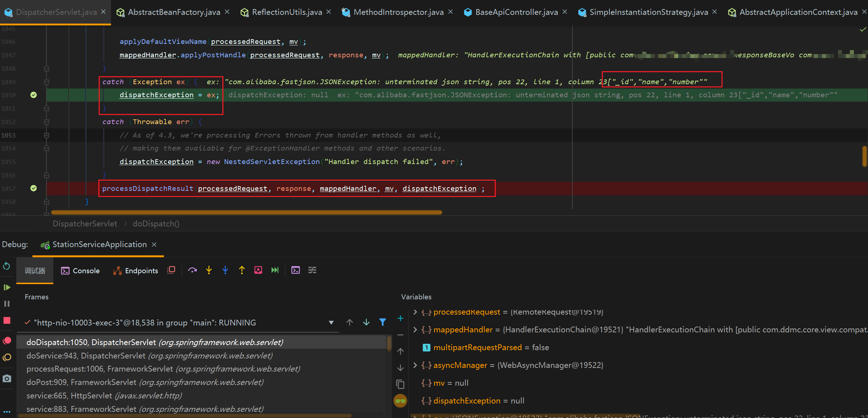Click the editor horizontal scrollbar
The image size is (868, 418).
pos(247,213)
